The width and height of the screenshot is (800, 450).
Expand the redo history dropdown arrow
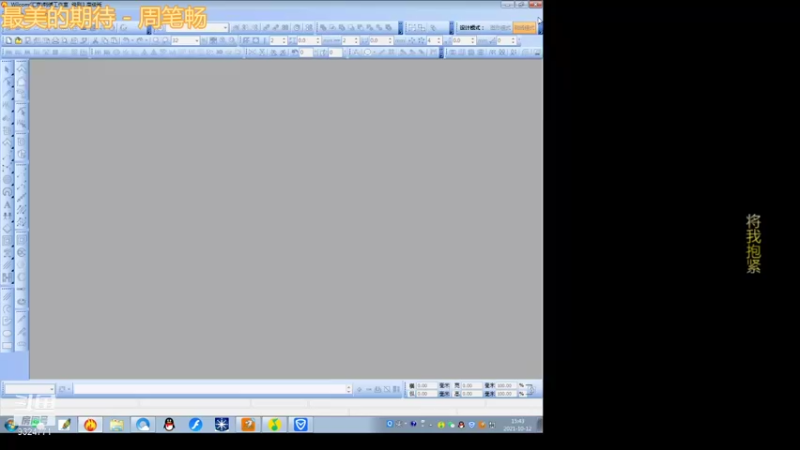(x=146, y=40)
